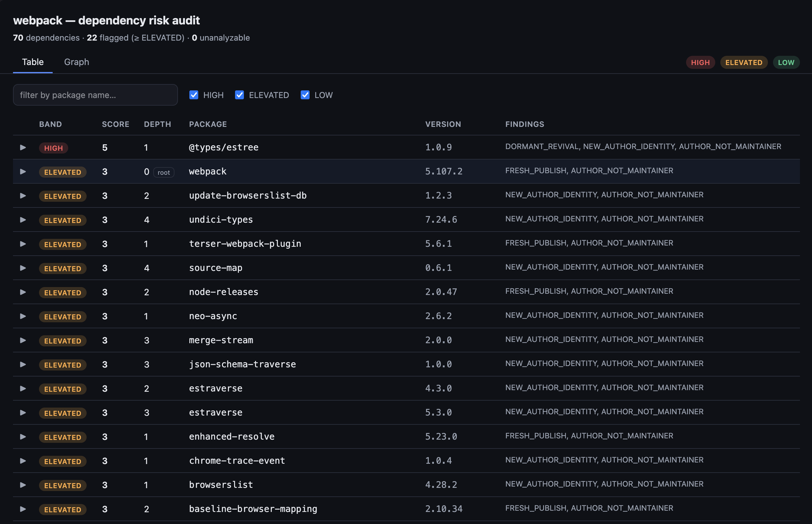Click the '0 unanalyzable' summary text
Screen dimensions: 812x524
coord(221,38)
